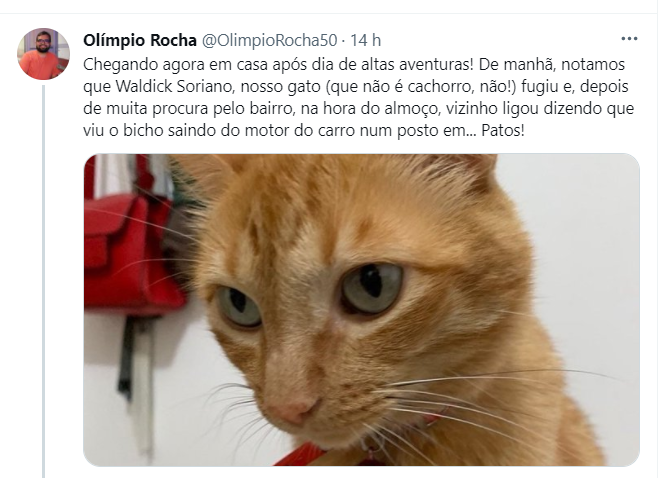The image size is (659, 478).
Task: Click the word Patos! ending the tweet
Action: 503,130
